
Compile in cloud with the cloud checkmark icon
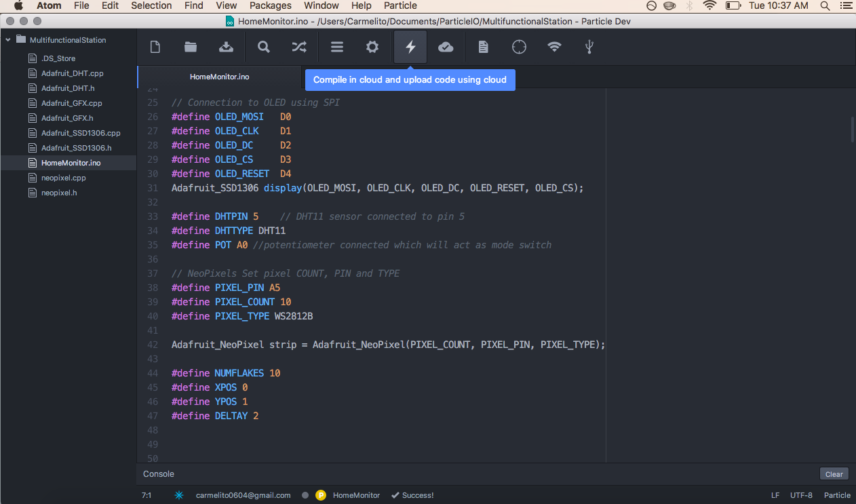tap(446, 47)
